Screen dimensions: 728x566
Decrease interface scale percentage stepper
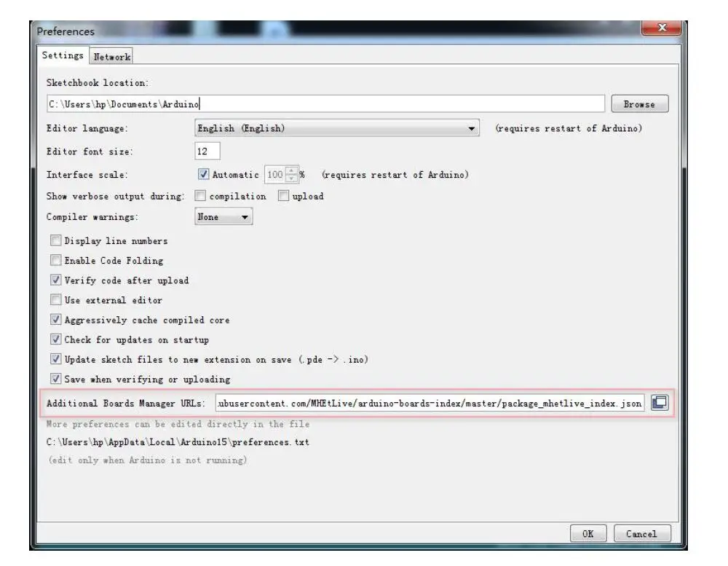click(x=292, y=178)
